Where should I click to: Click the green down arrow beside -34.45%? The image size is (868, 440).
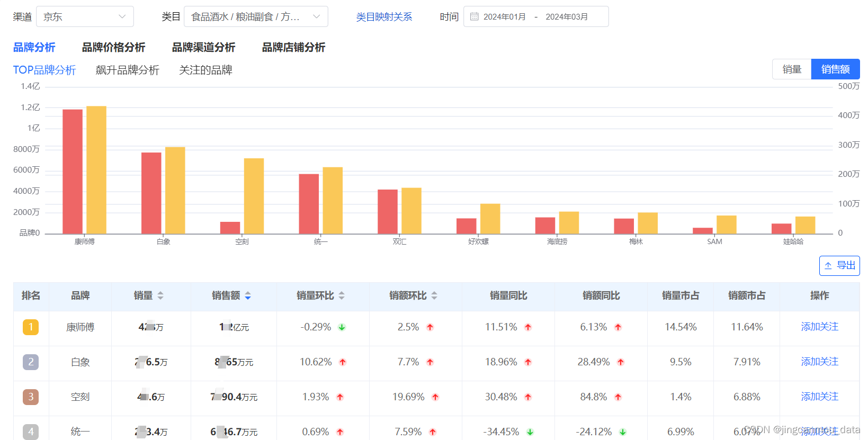pos(530,432)
